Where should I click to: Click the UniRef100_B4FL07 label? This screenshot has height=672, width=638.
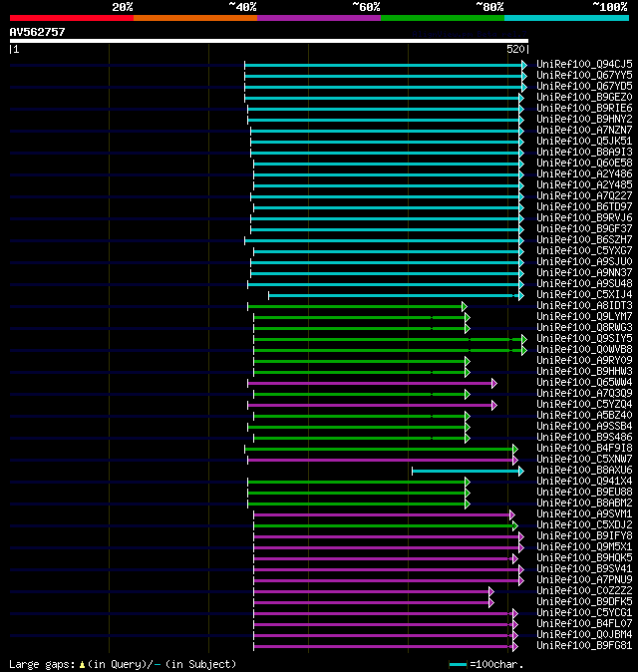tap(584, 624)
